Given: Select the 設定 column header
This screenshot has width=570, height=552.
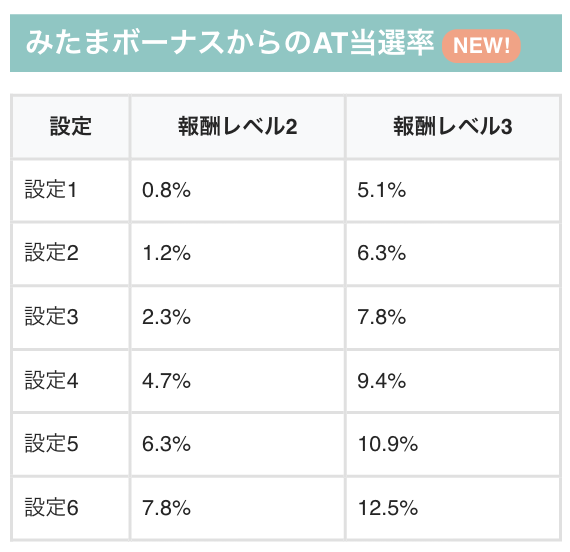Looking at the screenshot, I should coord(71,127).
